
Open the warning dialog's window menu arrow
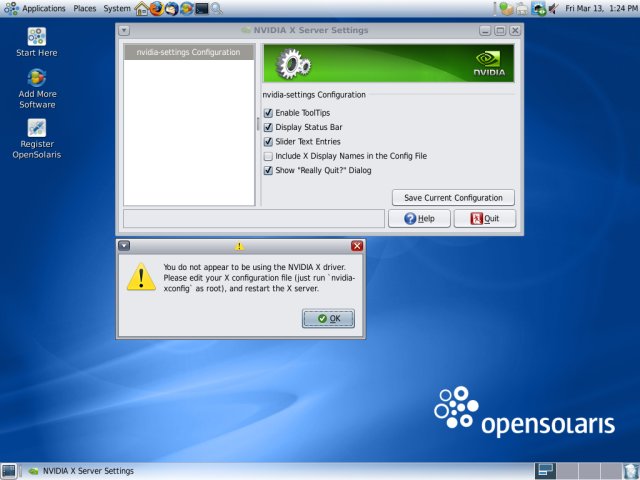[124, 246]
